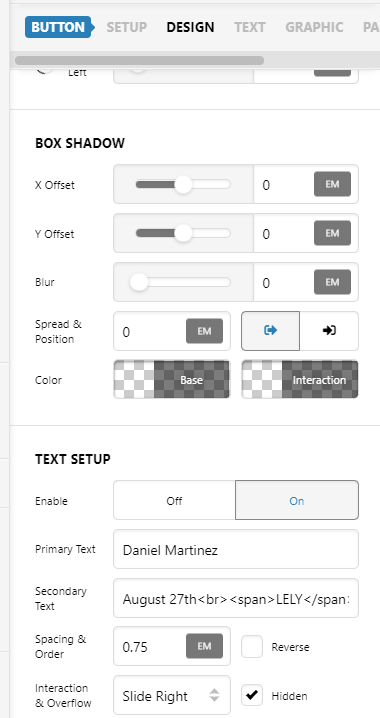
Task: Click the Primary Text input field
Action: coord(236,549)
